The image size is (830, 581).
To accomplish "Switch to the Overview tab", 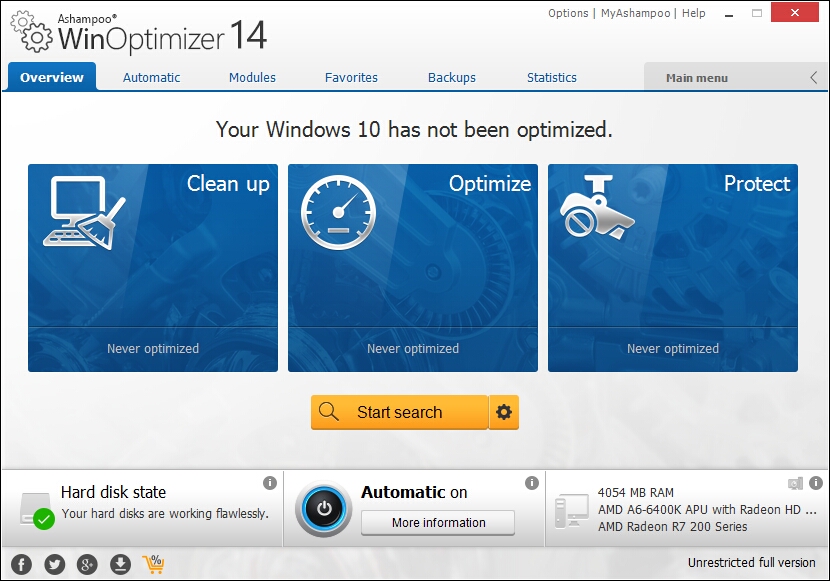I will click(52, 77).
